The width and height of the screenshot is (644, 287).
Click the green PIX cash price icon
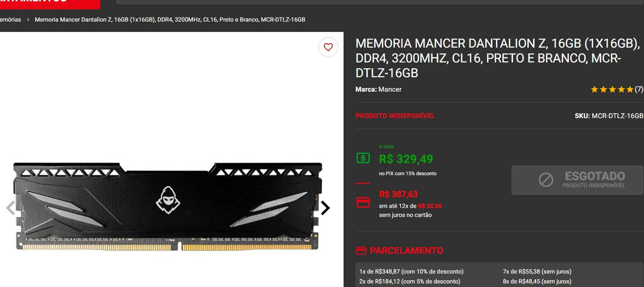click(x=363, y=158)
